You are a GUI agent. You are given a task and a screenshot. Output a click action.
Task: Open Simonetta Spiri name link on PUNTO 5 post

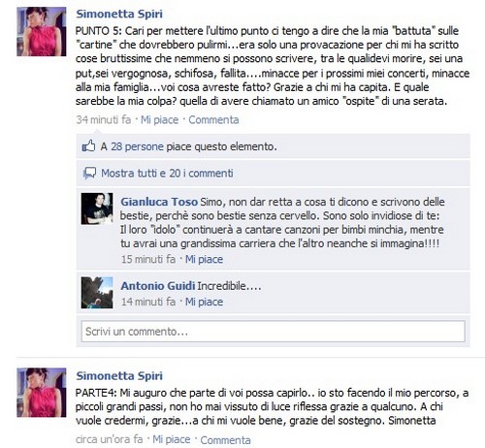(119, 14)
